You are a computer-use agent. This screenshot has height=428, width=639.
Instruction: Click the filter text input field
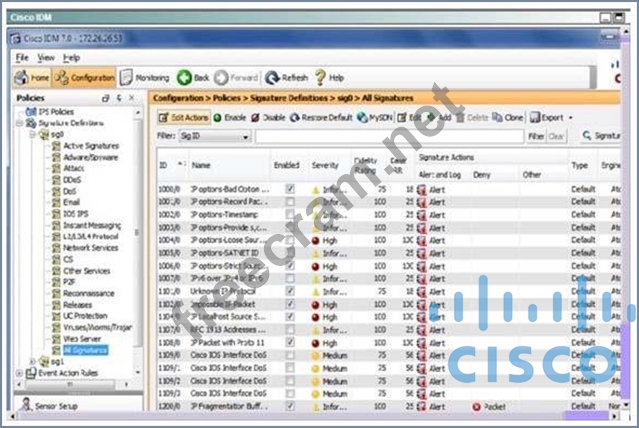(x=390, y=136)
